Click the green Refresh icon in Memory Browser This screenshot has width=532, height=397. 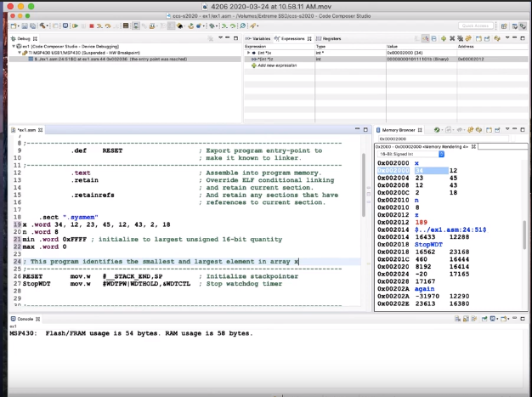coord(437,130)
